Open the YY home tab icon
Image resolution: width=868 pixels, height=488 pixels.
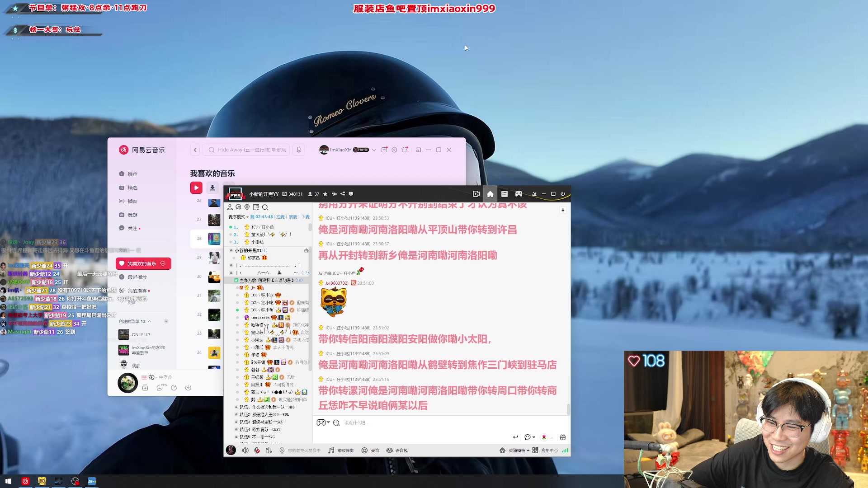(490, 194)
